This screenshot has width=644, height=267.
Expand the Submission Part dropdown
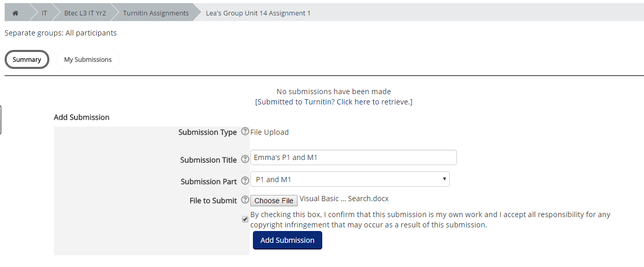point(349,180)
